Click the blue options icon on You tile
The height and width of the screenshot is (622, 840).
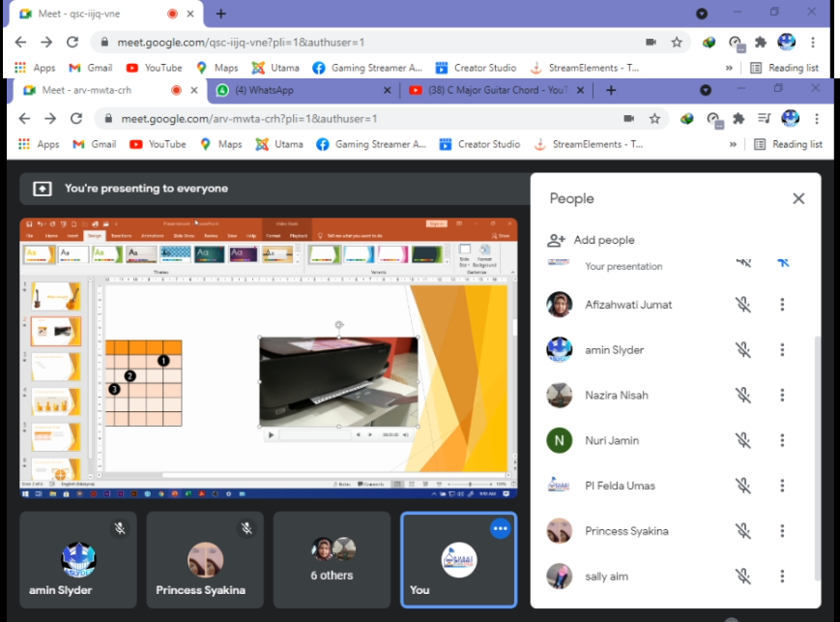point(500,528)
